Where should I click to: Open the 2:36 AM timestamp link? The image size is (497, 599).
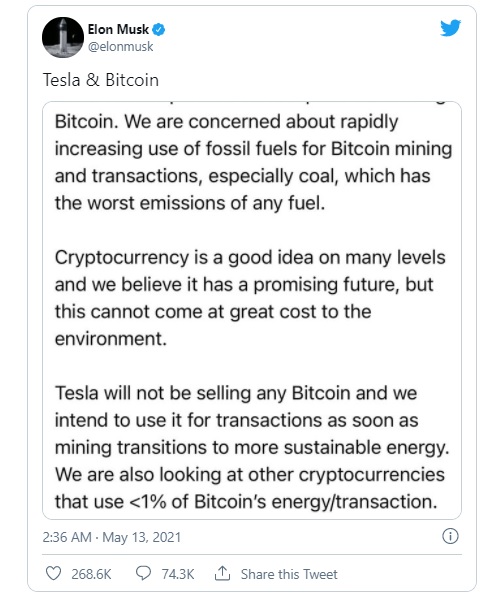67,537
